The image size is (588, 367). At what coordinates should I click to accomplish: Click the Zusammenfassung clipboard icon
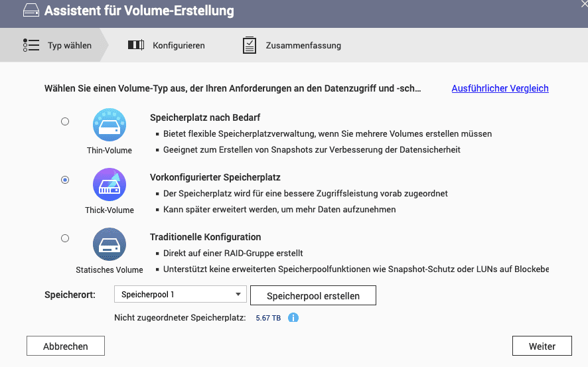point(250,45)
